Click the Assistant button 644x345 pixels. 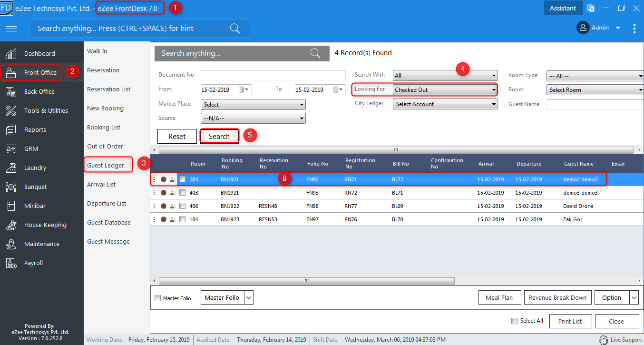563,8
